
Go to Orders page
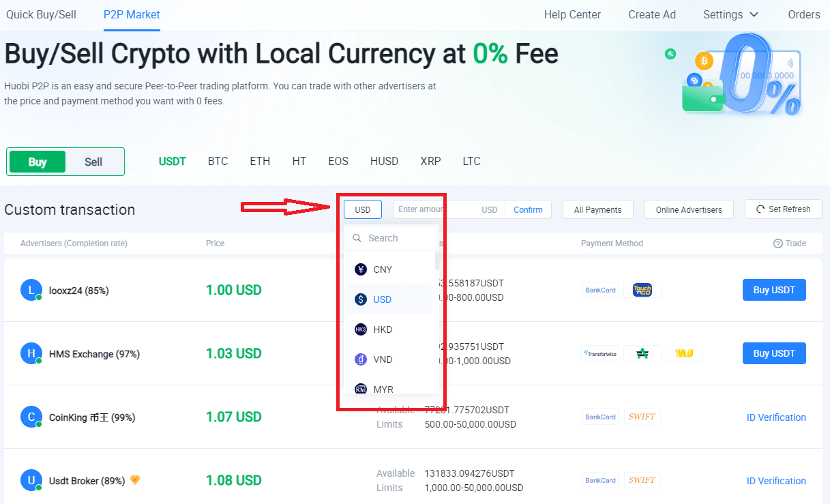(804, 14)
